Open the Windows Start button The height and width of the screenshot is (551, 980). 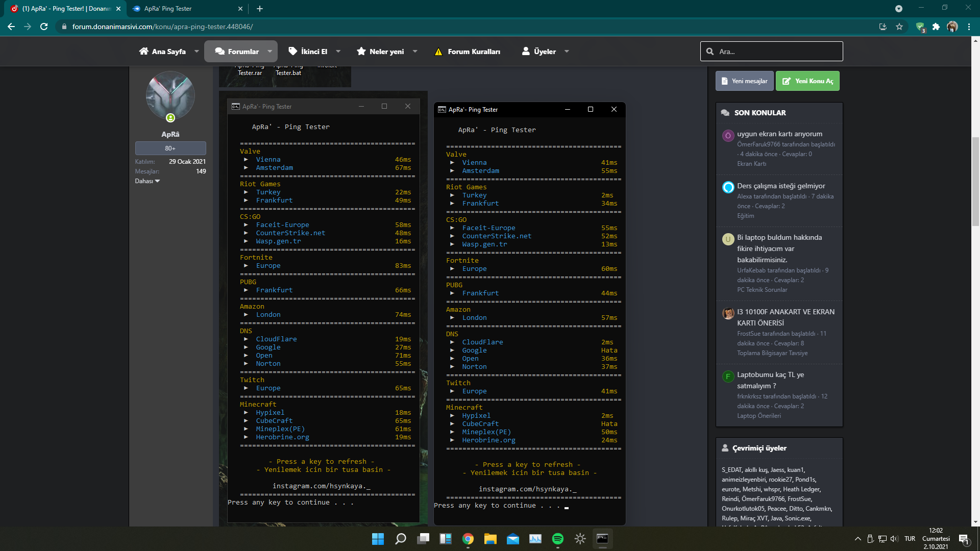[378, 539]
